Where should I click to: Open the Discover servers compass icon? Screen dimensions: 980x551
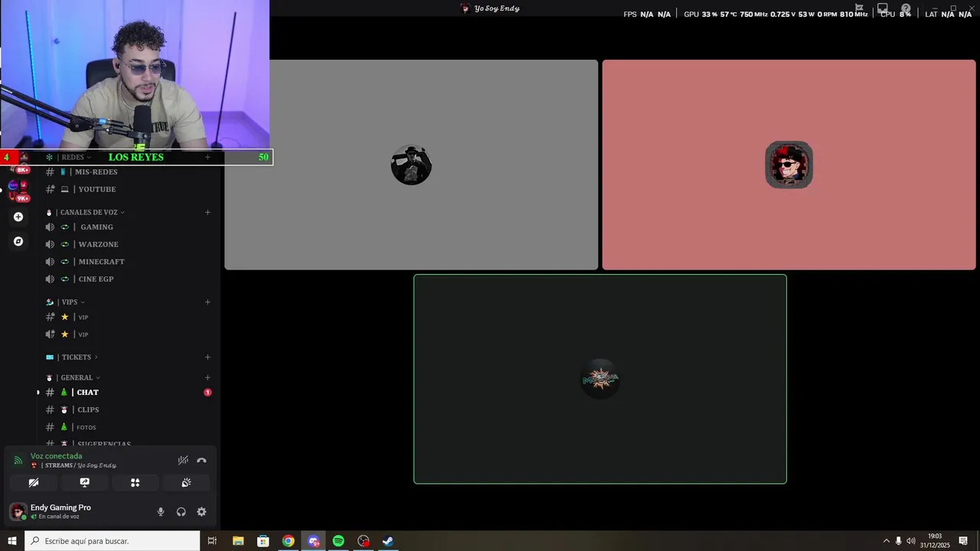click(18, 241)
